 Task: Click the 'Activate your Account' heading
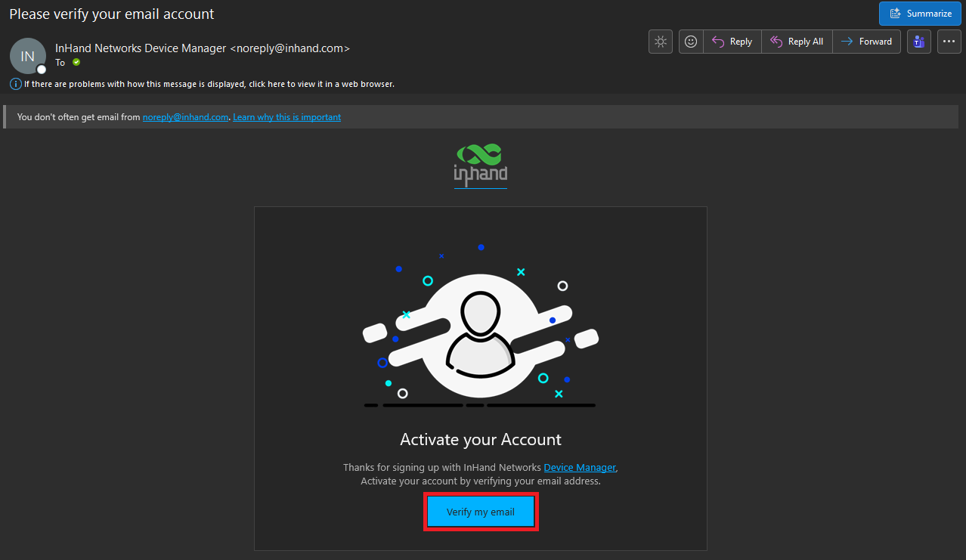481,439
